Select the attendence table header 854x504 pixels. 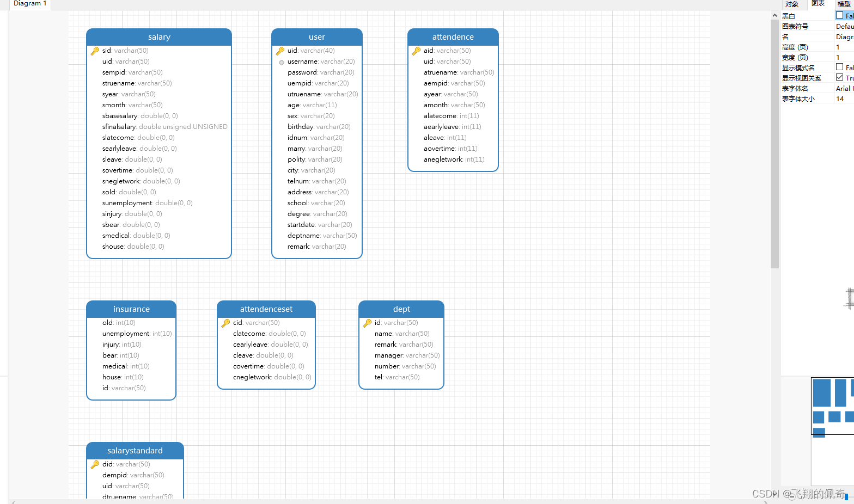(453, 37)
